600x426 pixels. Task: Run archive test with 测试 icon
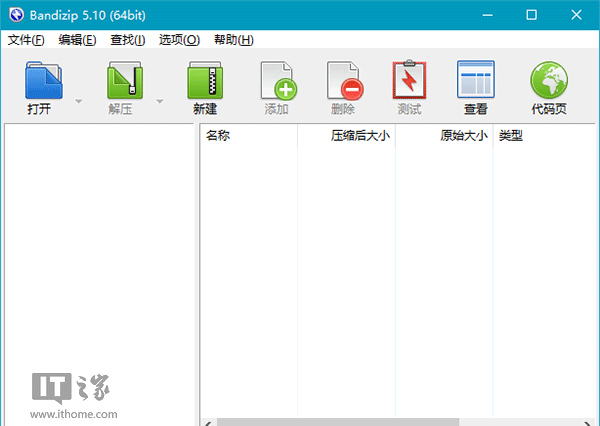[409, 80]
